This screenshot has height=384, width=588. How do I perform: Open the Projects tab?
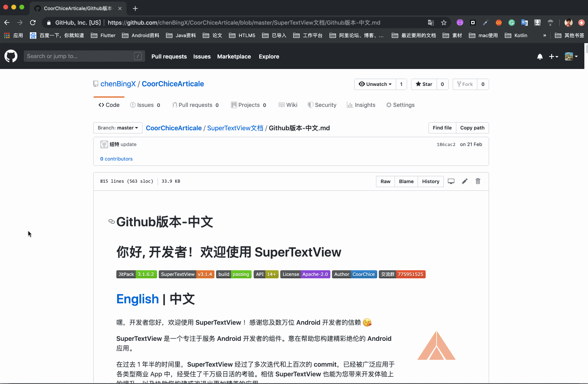click(249, 105)
